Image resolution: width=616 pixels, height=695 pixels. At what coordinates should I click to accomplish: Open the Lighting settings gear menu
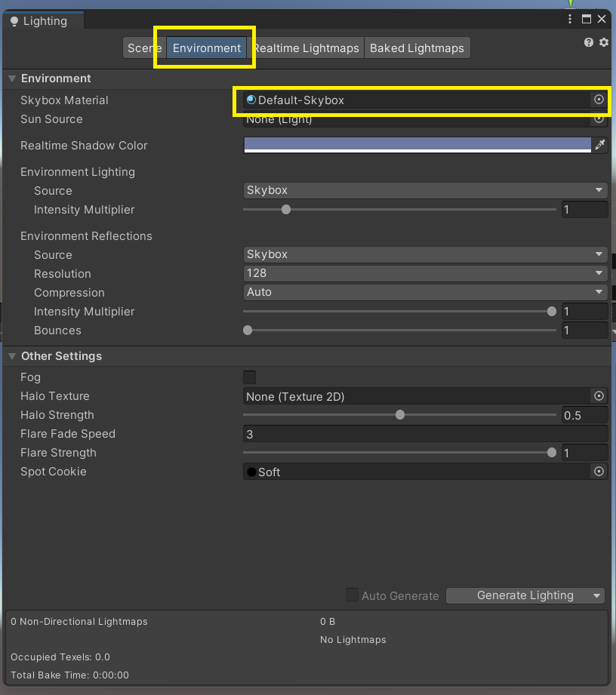[604, 42]
